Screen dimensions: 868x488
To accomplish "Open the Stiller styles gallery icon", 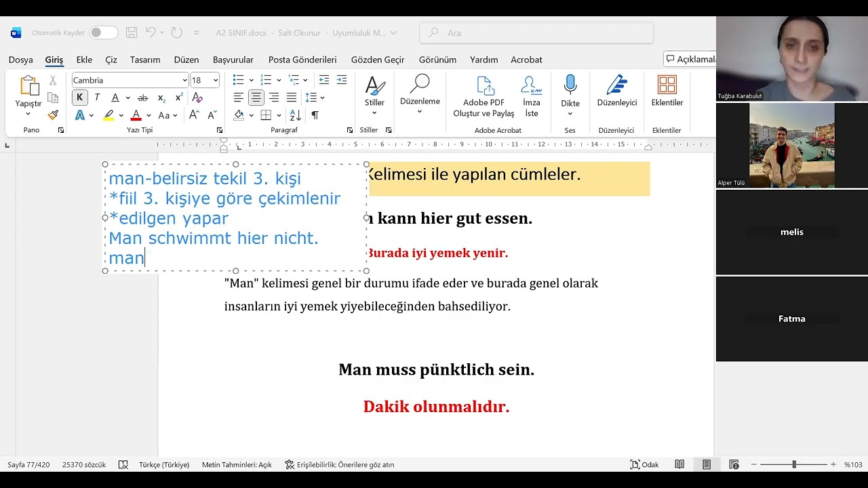I will 374,85.
